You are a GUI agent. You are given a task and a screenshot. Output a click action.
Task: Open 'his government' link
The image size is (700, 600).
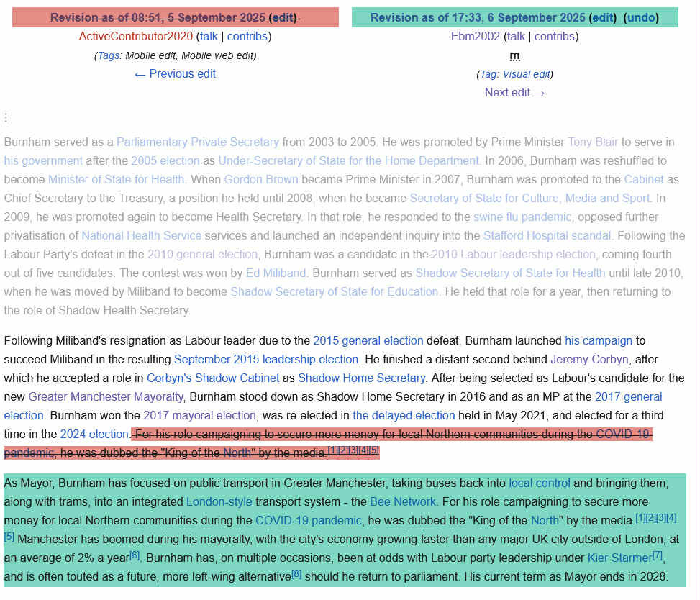[43, 160]
